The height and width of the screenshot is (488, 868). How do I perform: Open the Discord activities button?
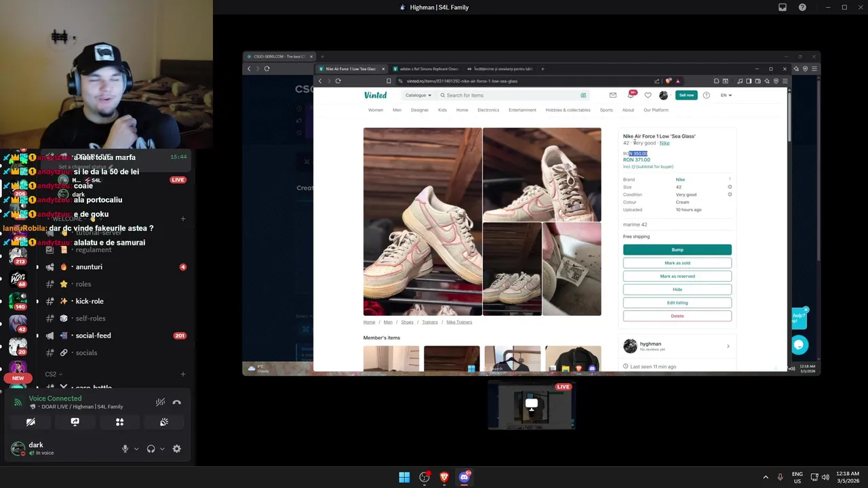[119, 422]
